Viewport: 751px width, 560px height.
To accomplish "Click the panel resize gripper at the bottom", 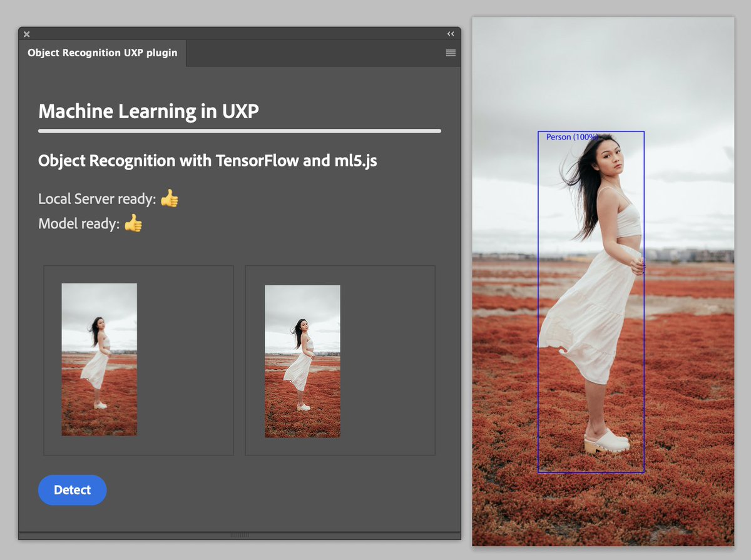I will [x=240, y=535].
